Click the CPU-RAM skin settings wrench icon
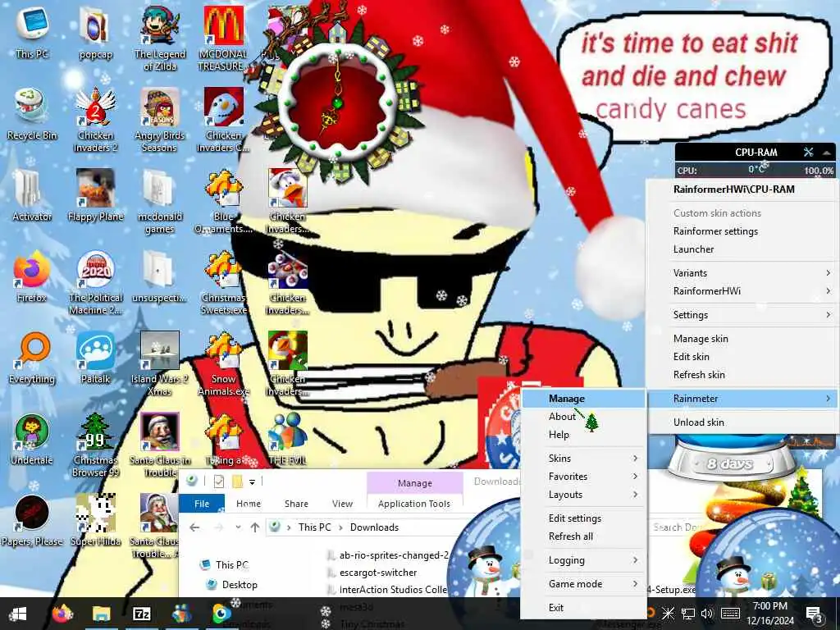The image size is (840, 630). click(808, 152)
